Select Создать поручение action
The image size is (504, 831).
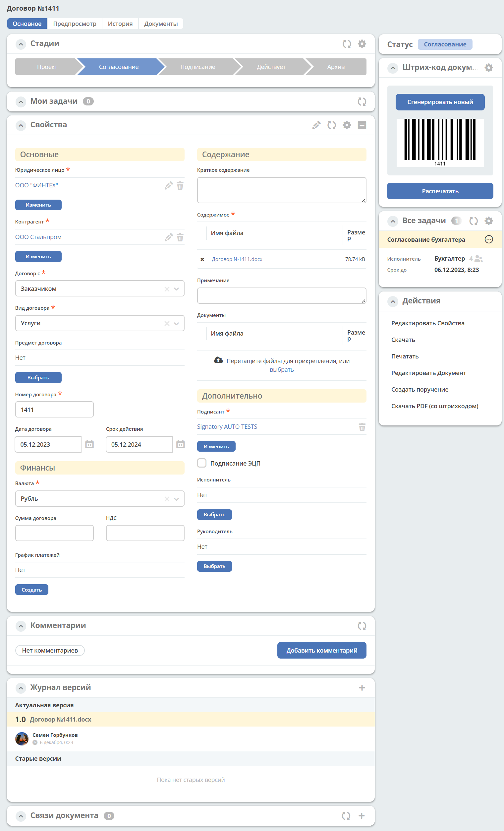420,390
